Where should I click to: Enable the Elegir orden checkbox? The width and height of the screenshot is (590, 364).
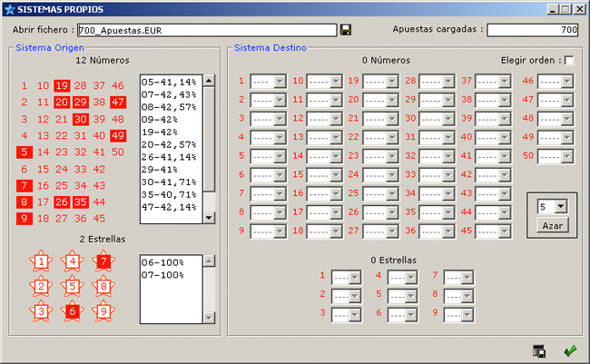(569, 60)
